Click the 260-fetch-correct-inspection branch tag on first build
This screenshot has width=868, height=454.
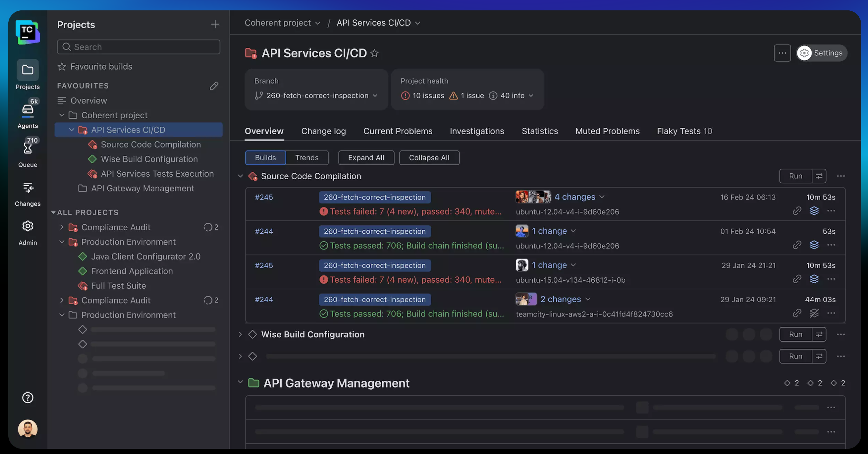[x=374, y=197]
